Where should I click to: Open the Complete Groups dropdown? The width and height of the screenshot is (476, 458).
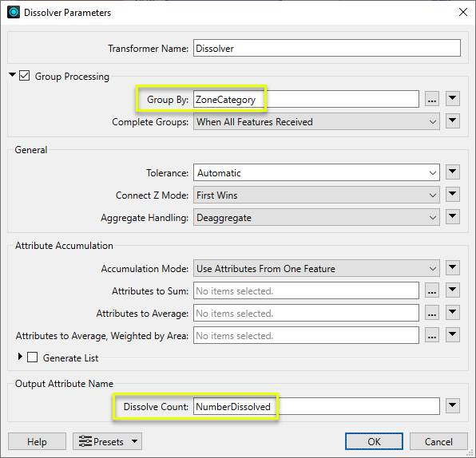coord(316,121)
